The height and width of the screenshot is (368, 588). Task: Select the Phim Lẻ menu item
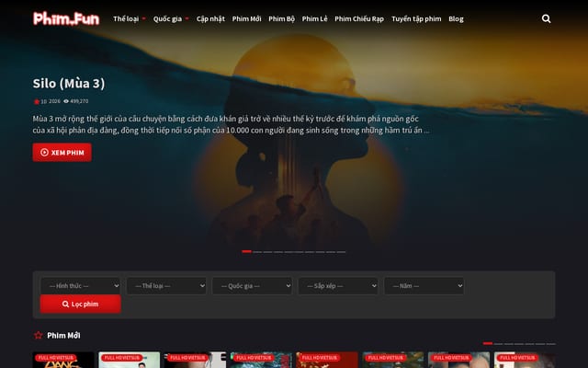point(314,18)
